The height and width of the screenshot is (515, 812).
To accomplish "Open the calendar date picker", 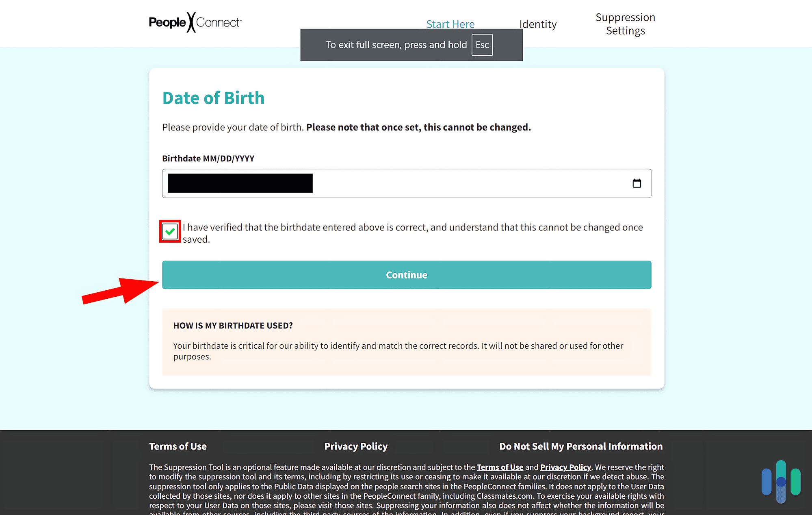I will 637,183.
